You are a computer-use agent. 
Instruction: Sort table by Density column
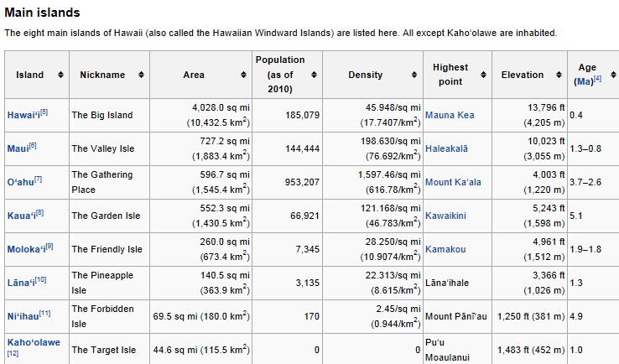(x=414, y=75)
